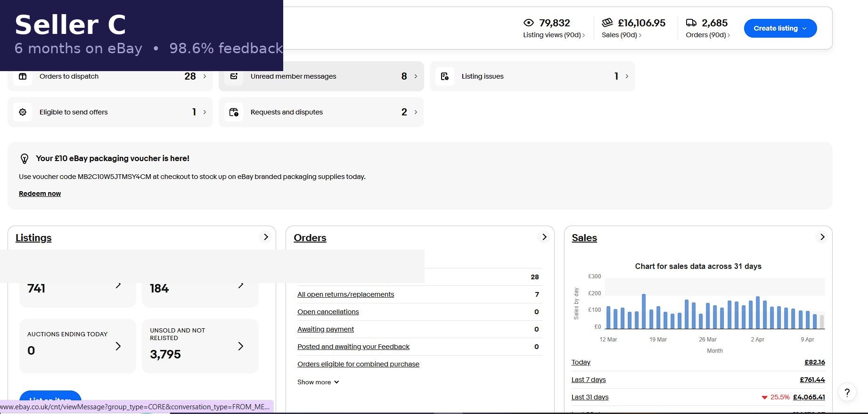Click the £761.44 sales amount
The width and height of the screenshot is (868, 414).
pos(812,380)
